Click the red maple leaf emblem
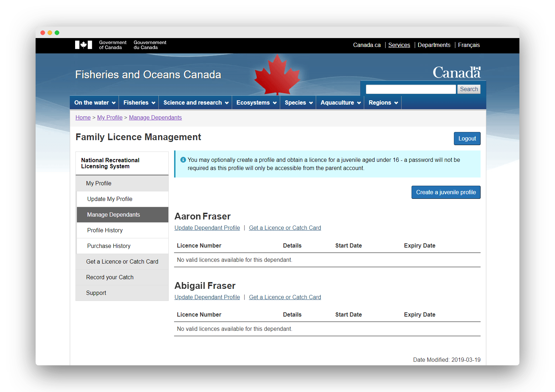 click(277, 75)
